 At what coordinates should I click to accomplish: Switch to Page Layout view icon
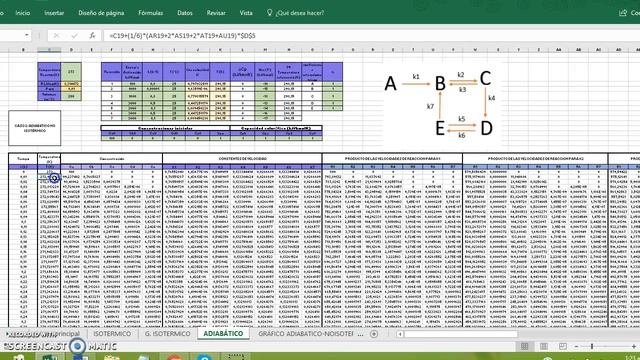544,347
